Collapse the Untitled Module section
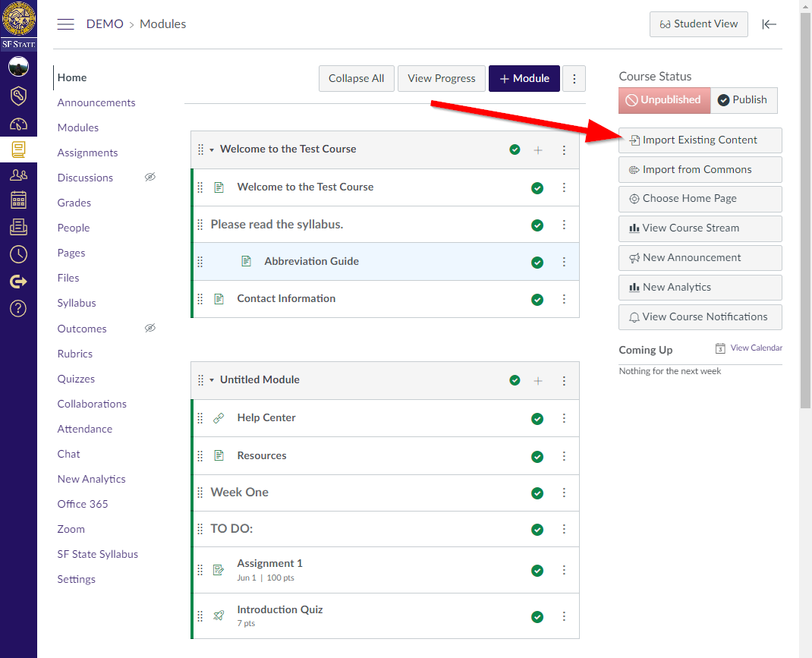Image resolution: width=812 pixels, height=658 pixels. click(x=212, y=380)
